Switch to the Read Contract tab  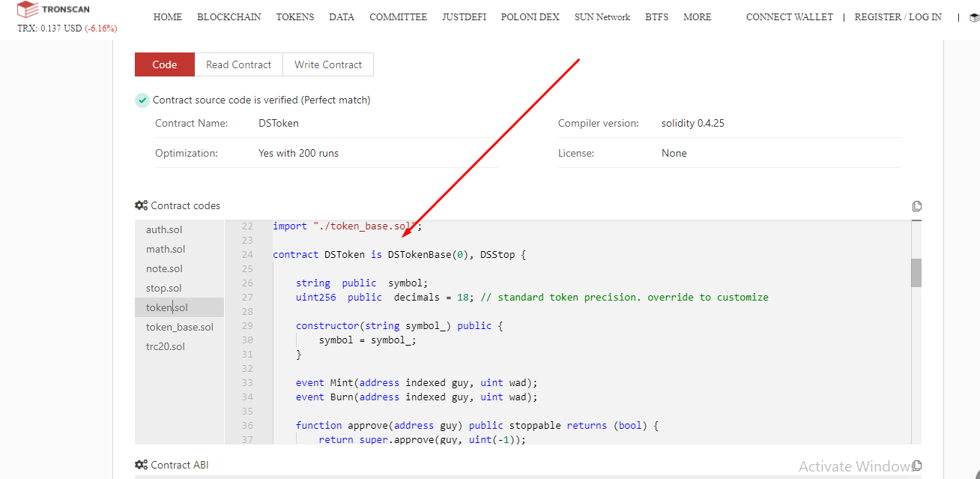click(239, 64)
